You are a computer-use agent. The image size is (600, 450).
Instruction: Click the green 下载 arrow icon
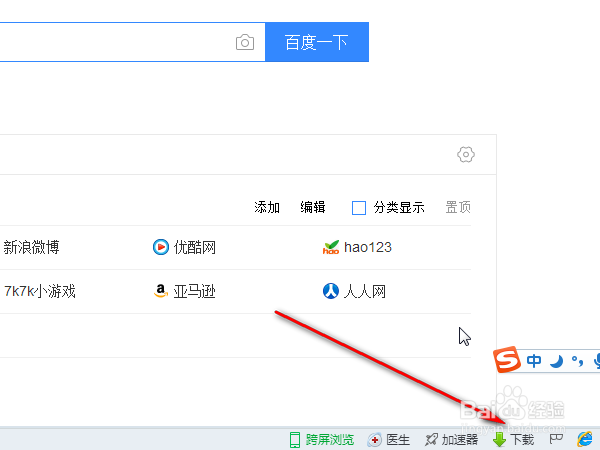(499, 440)
